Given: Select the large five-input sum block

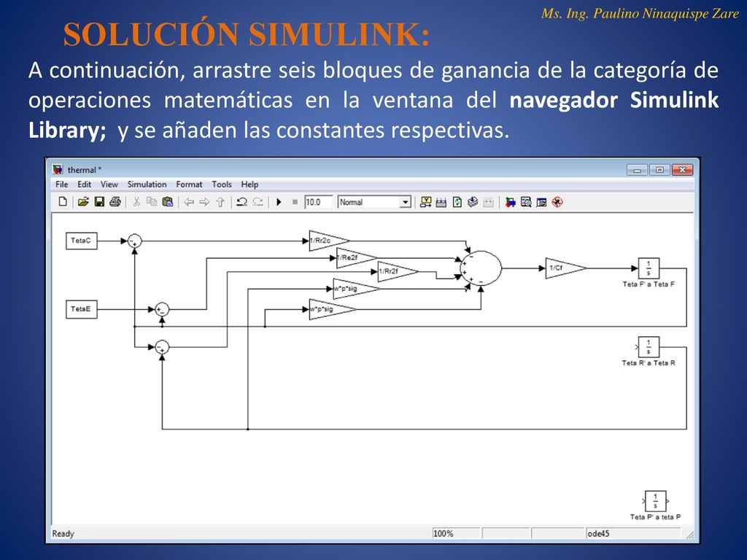Looking at the screenshot, I should [x=481, y=268].
